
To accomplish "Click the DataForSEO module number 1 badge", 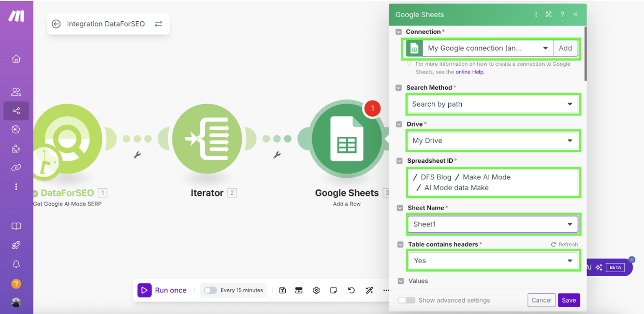I will 103,193.
